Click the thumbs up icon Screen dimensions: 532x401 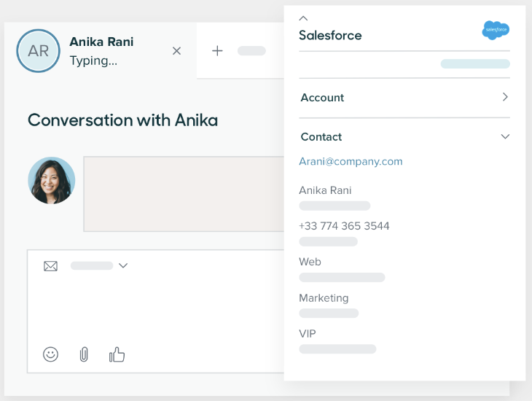point(117,354)
